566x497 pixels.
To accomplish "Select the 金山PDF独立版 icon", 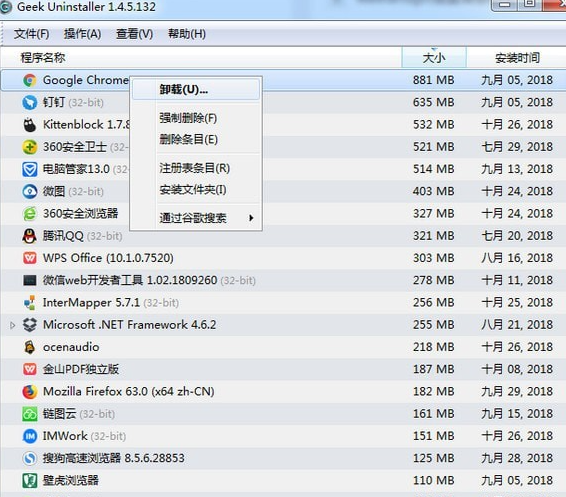I will 30,370.
